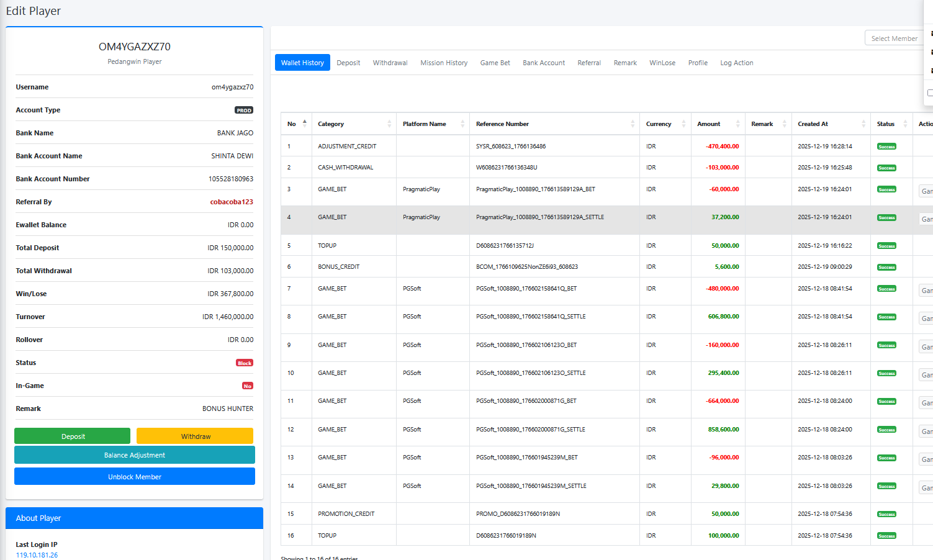Open referral link cobacoba123

(x=232, y=202)
